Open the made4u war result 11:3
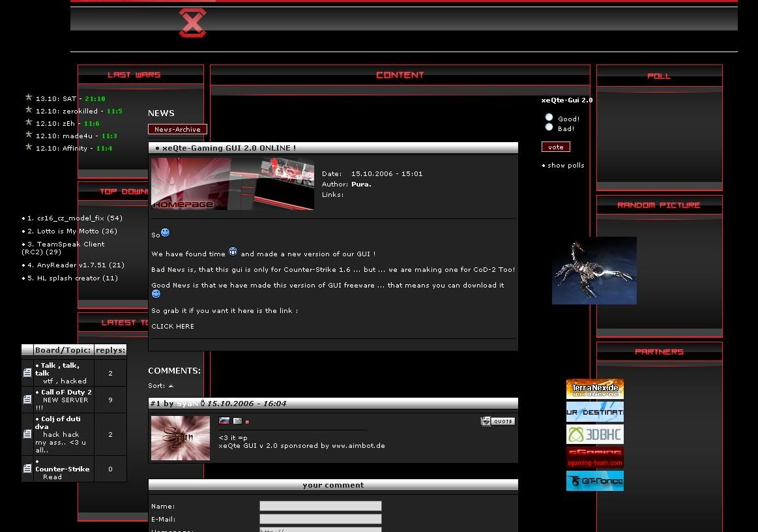This screenshot has height=532, width=758. pyautogui.click(x=109, y=136)
